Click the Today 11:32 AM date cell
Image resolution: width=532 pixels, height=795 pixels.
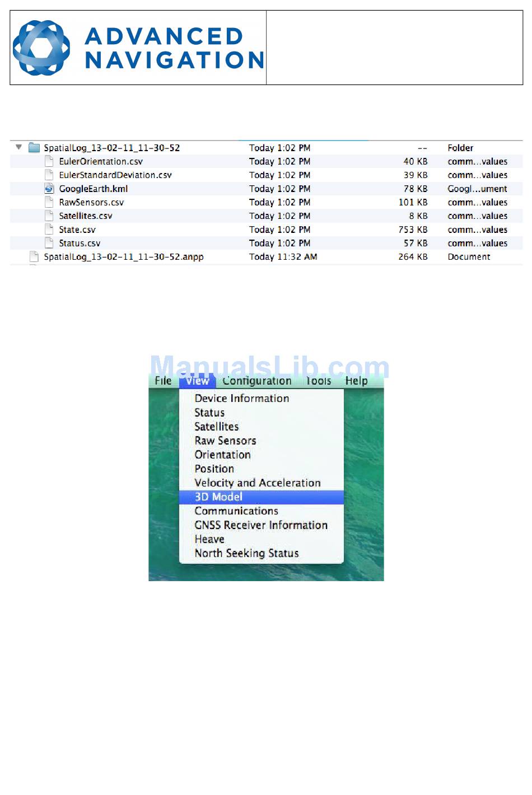pyautogui.click(x=283, y=256)
